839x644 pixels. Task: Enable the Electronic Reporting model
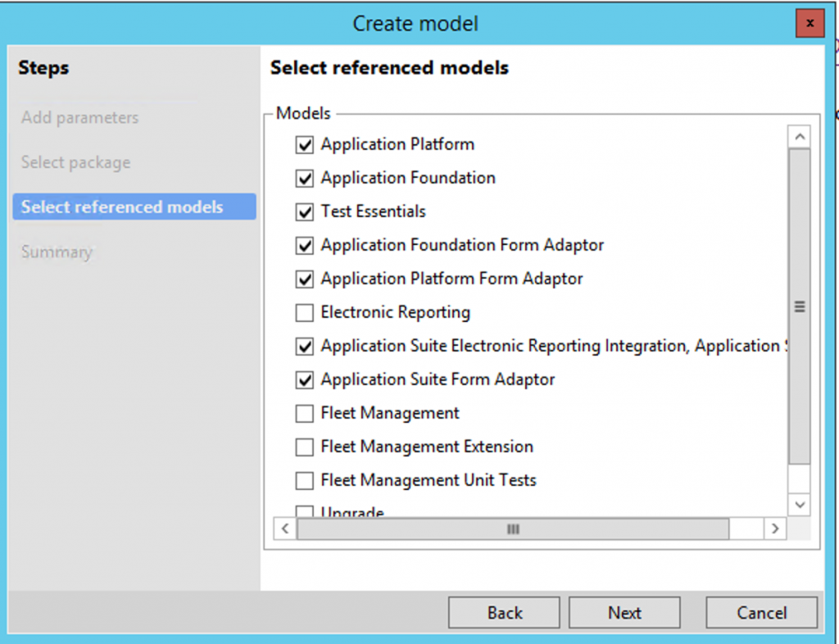[304, 312]
